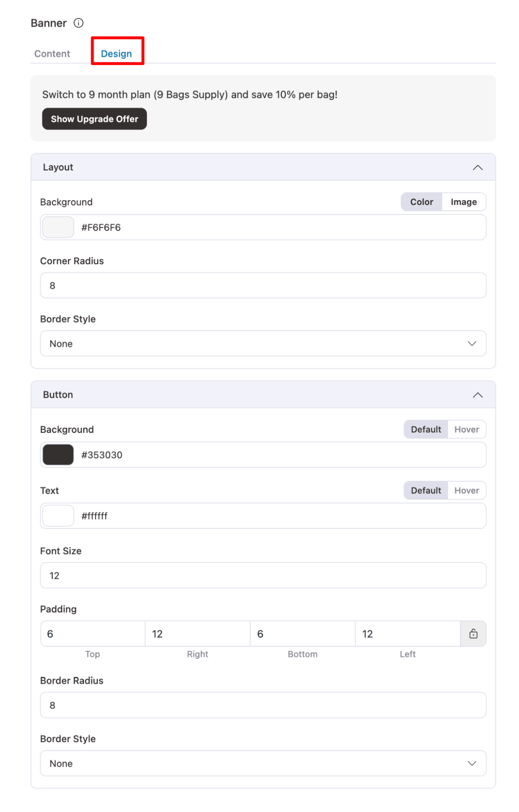Click the Show Upgrade Offer button
519x812 pixels.
pos(94,119)
